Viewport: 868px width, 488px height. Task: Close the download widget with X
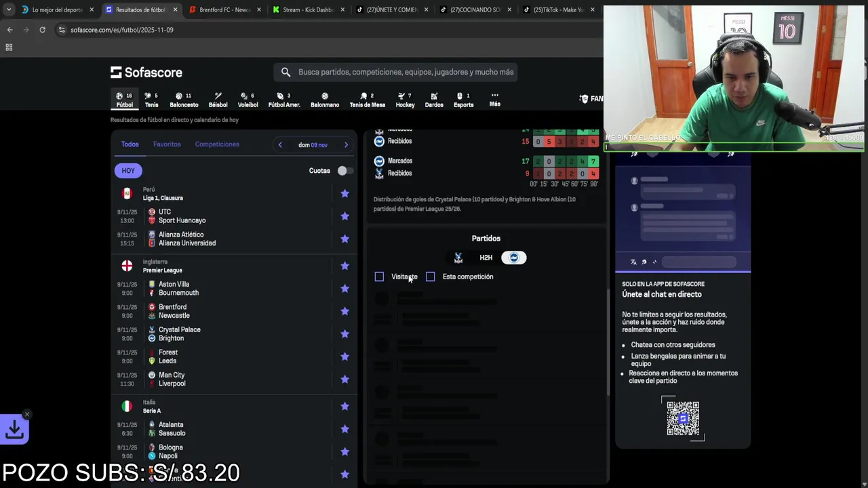click(27, 414)
